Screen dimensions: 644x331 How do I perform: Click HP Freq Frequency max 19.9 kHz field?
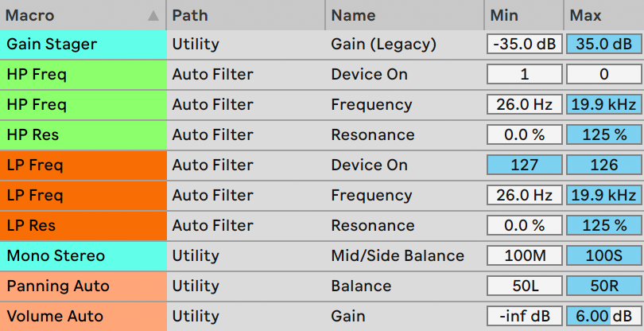[603, 105]
